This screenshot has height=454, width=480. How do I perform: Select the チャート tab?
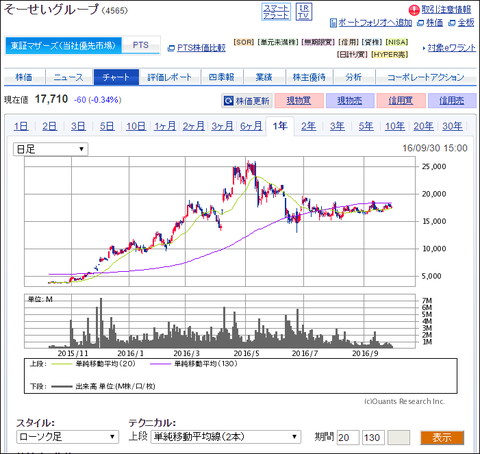point(116,77)
